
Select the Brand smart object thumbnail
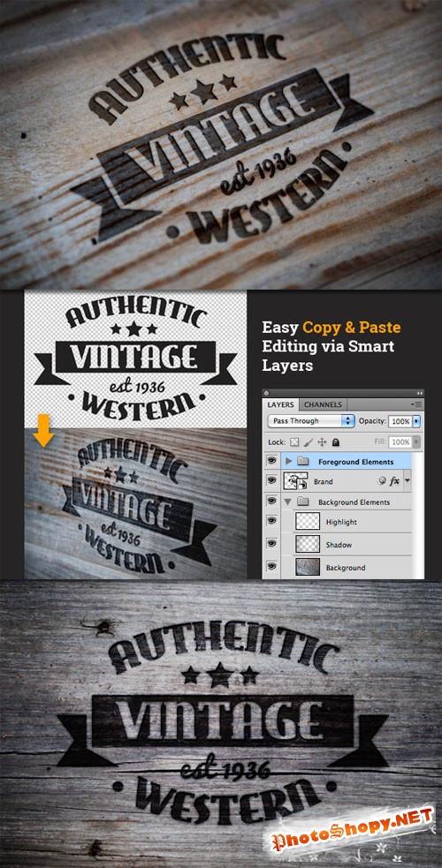click(296, 481)
